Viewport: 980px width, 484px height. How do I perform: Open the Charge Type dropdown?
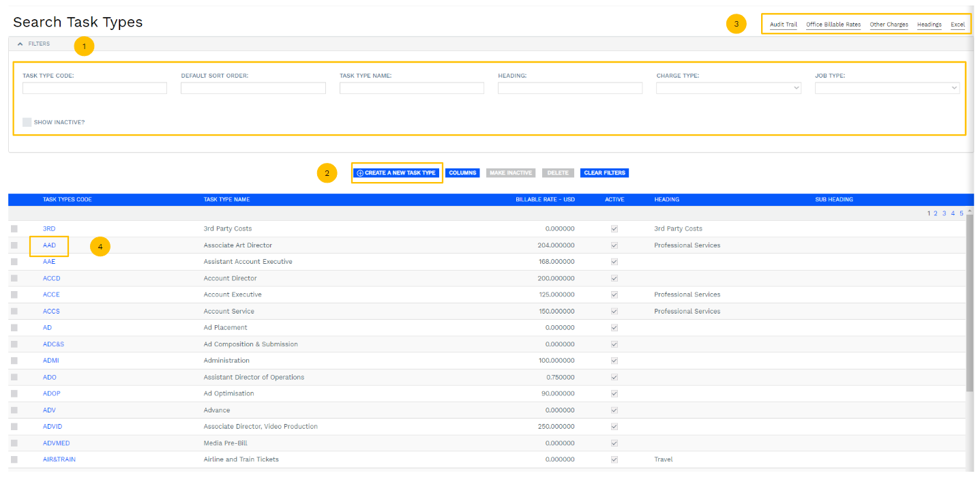click(x=728, y=88)
